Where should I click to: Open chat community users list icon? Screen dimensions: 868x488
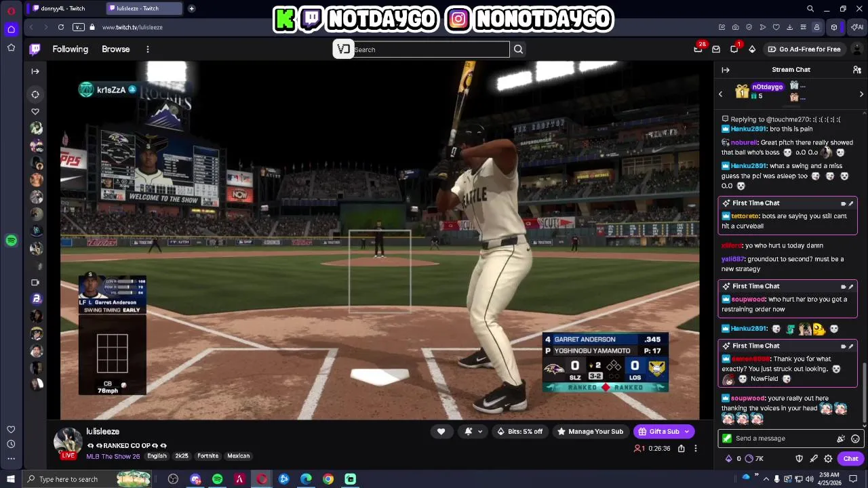pos(857,70)
